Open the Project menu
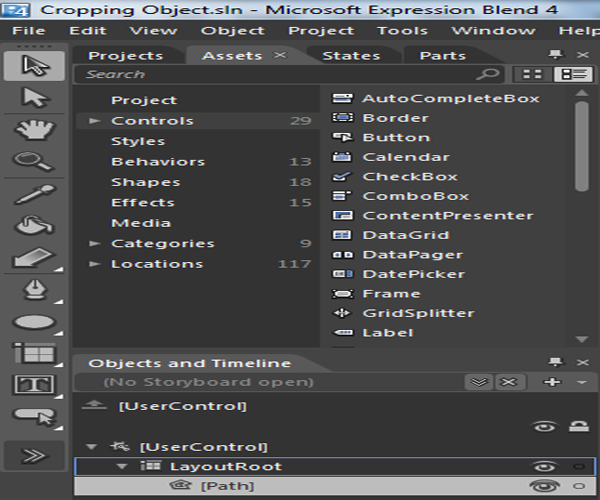The height and width of the screenshot is (500, 600). click(321, 31)
